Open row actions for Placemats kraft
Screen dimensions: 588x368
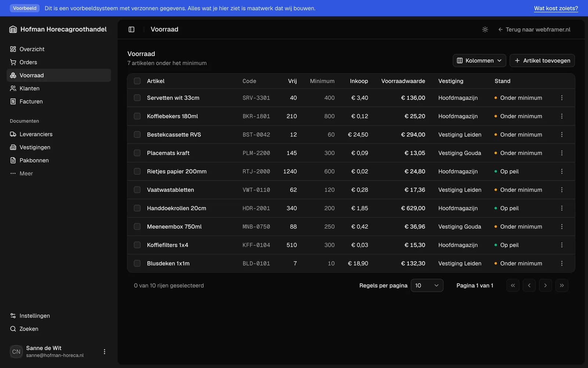[562, 153]
